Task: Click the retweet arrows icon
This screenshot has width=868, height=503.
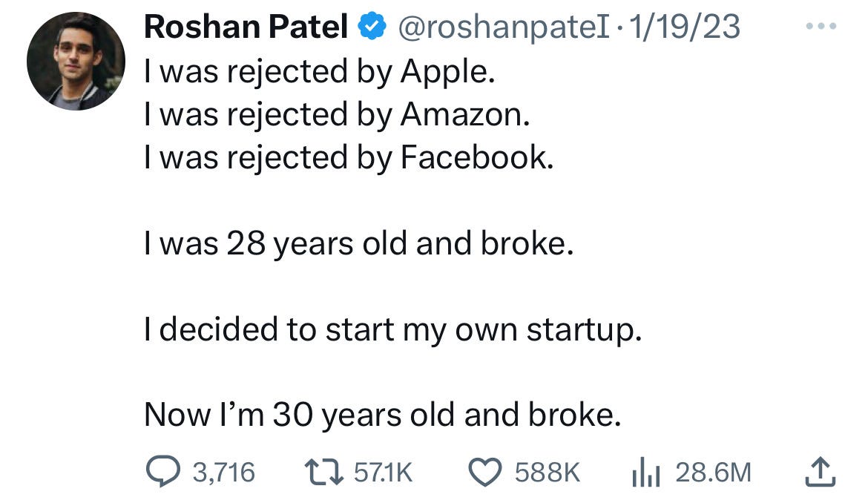Action: tap(324, 472)
